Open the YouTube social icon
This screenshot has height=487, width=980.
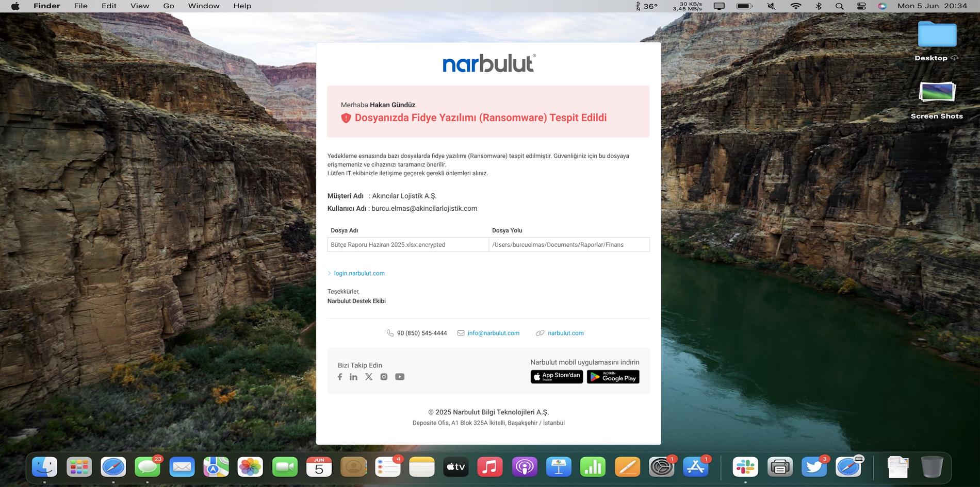click(x=400, y=377)
